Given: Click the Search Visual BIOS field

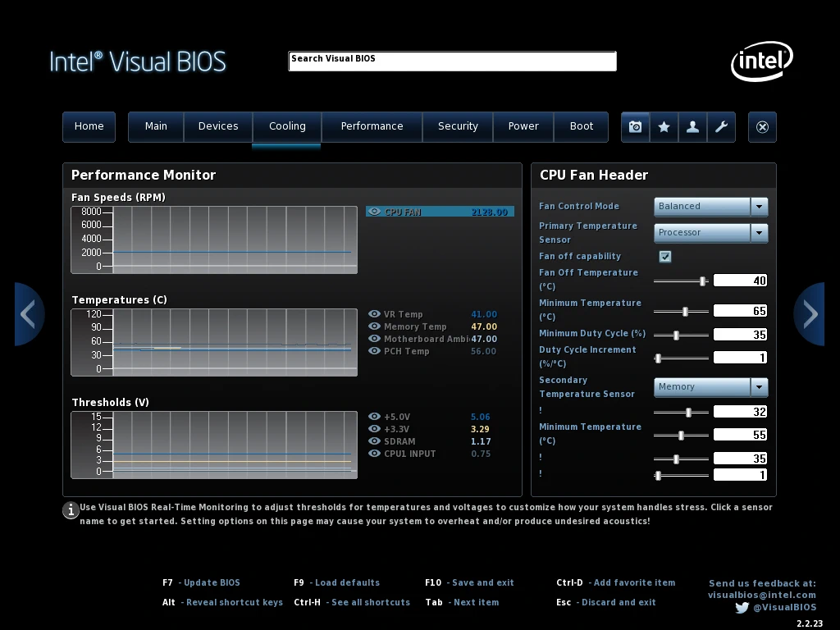Looking at the screenshot, I should [x=452, y=62].
